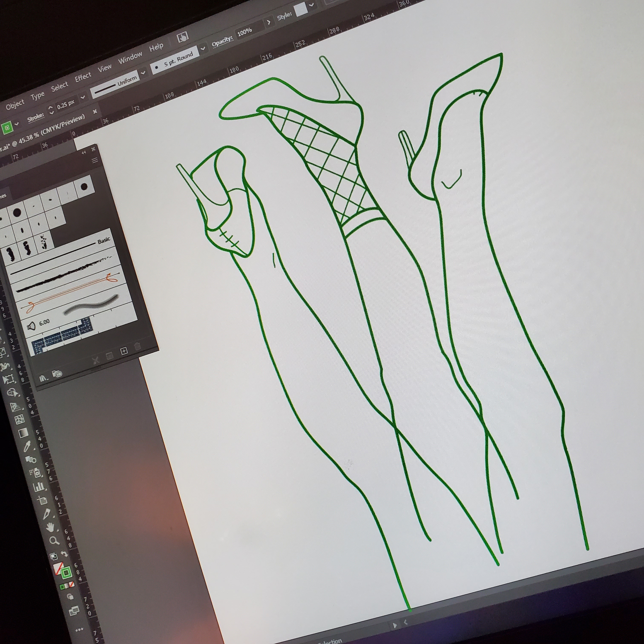The image size is (644, 644).
Task: Click Remove Brush Stroke icon
Action: tap(96, 360)
